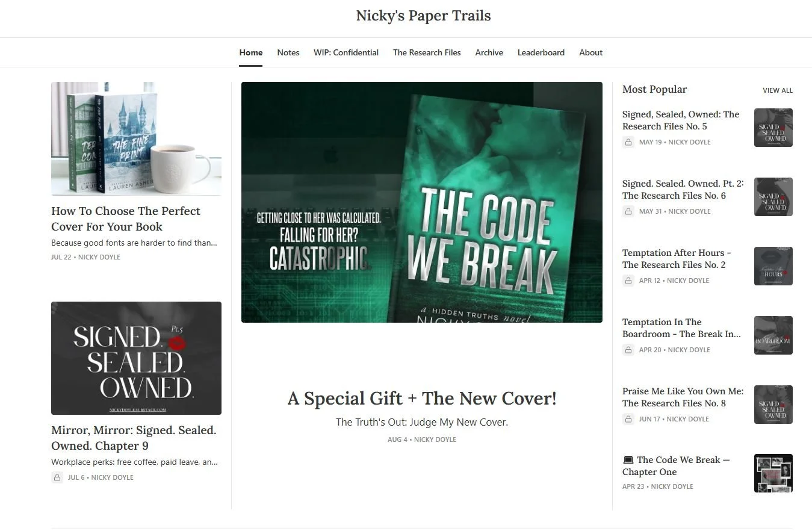Open Signed Sealed Owned Pt.5 large thumbnail

136,358
